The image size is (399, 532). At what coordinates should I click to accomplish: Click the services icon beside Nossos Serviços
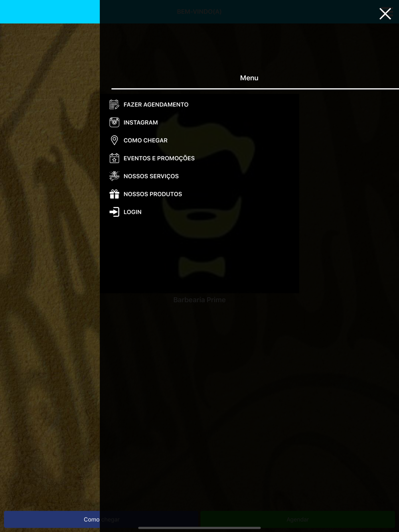coord(114,176)
